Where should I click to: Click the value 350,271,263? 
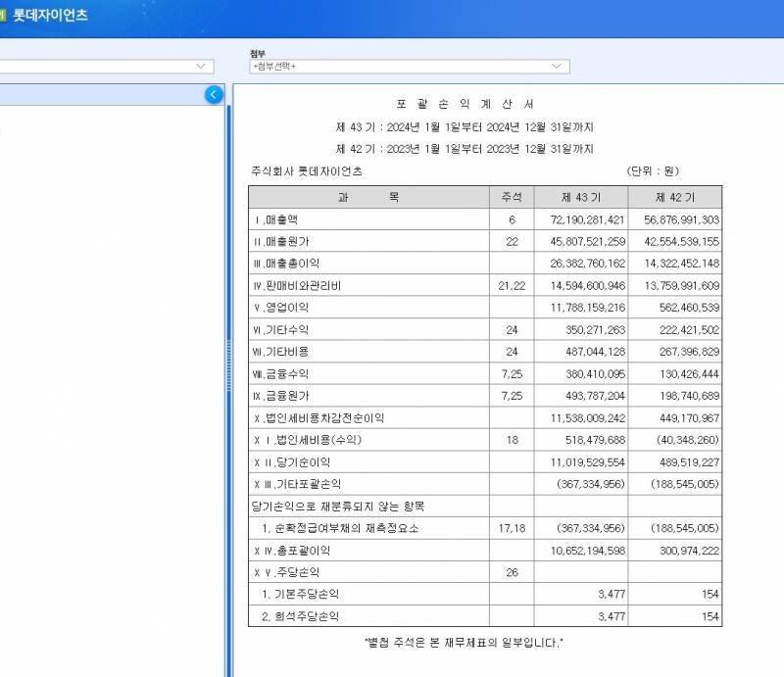pos(595,329)
